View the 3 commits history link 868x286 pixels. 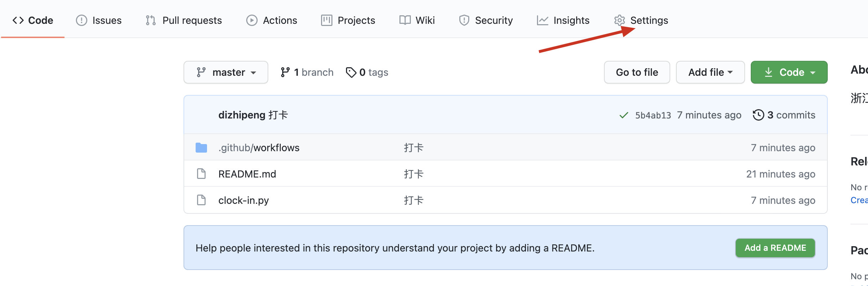[791, 115]
